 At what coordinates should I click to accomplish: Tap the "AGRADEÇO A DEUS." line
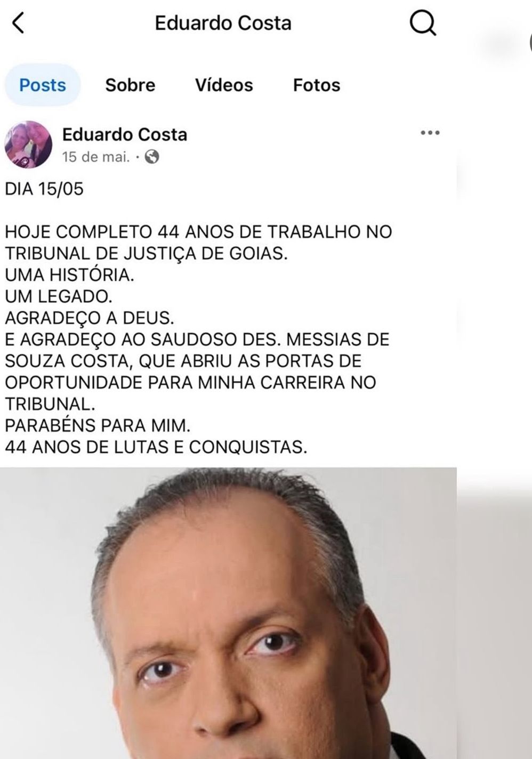[90, 318]
